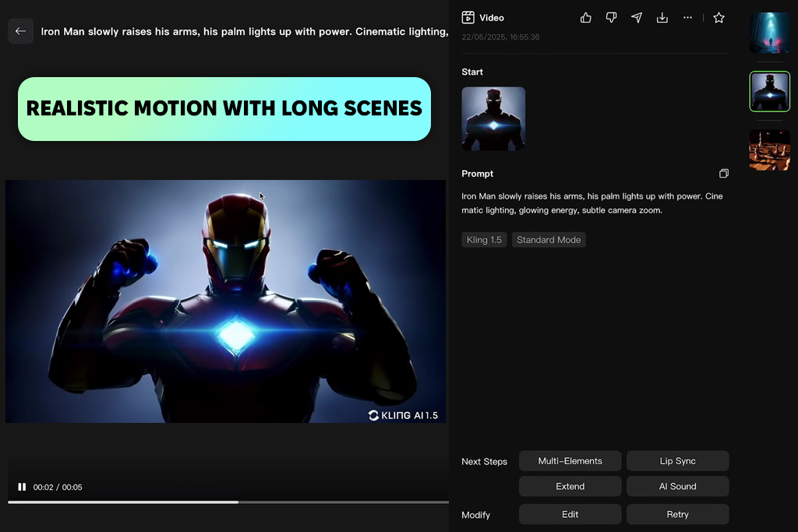Select the blue tunnel thumbnail in sidebar
798x532 pixels.
coord(769,33)
